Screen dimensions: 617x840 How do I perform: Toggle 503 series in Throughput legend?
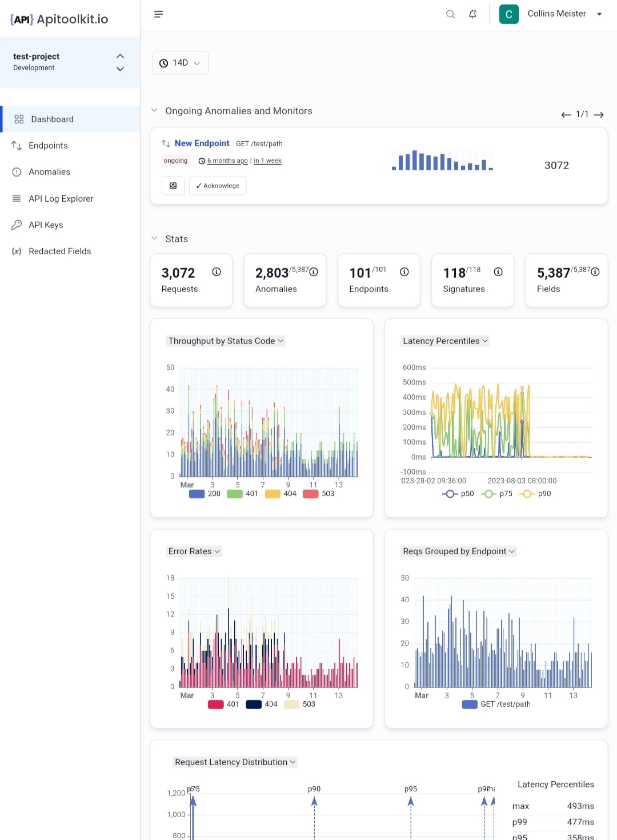(x=319, y=494)
